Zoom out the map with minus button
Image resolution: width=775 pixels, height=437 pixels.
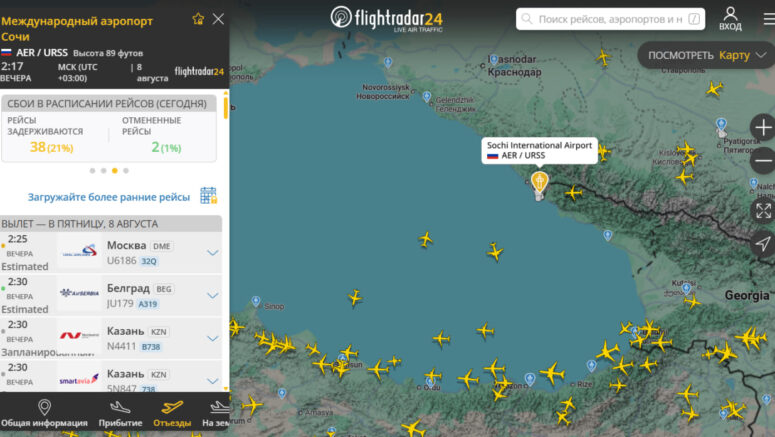[763, 161]
